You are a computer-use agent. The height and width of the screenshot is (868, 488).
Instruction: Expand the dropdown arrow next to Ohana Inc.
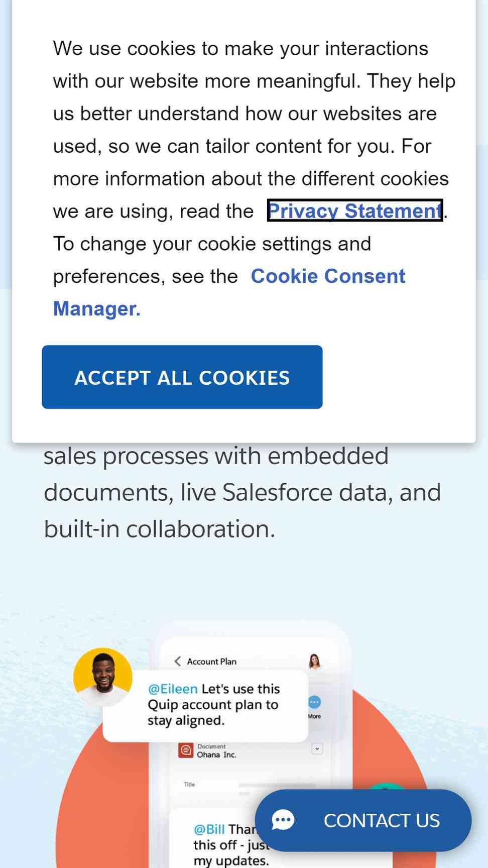[x=317, y=748]
